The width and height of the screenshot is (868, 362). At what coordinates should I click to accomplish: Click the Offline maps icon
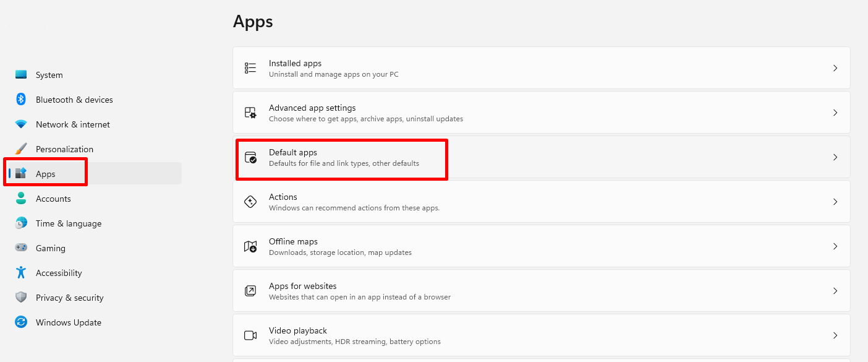[250, 246]
